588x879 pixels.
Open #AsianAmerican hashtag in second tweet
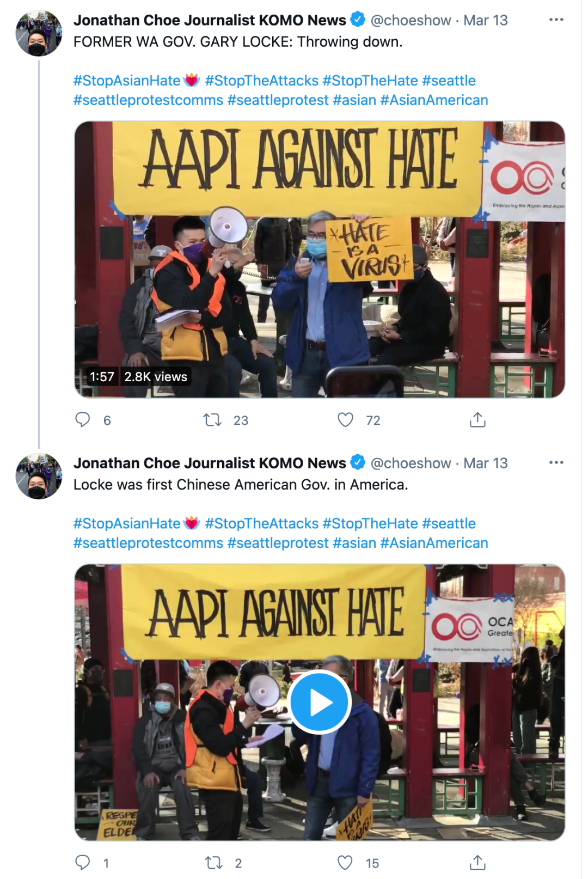[x=434, y=543]
